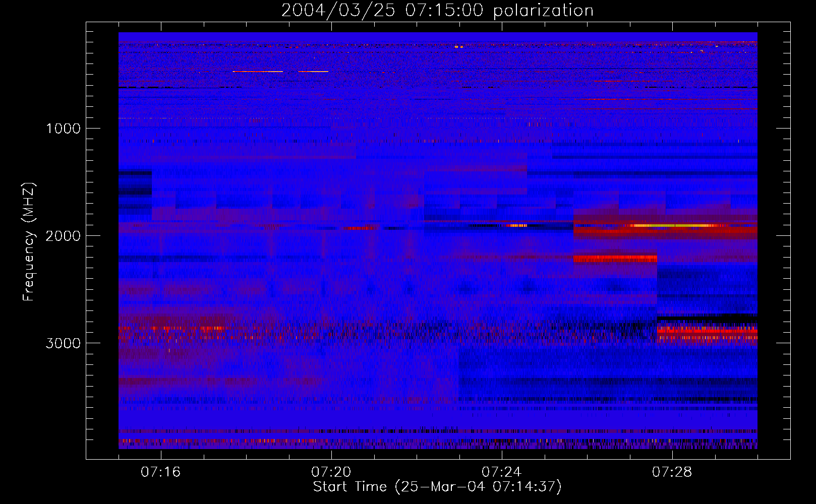Select the 2000 frequency axis label
Viewport: 816px width, 504px height.
pos(63,236)
